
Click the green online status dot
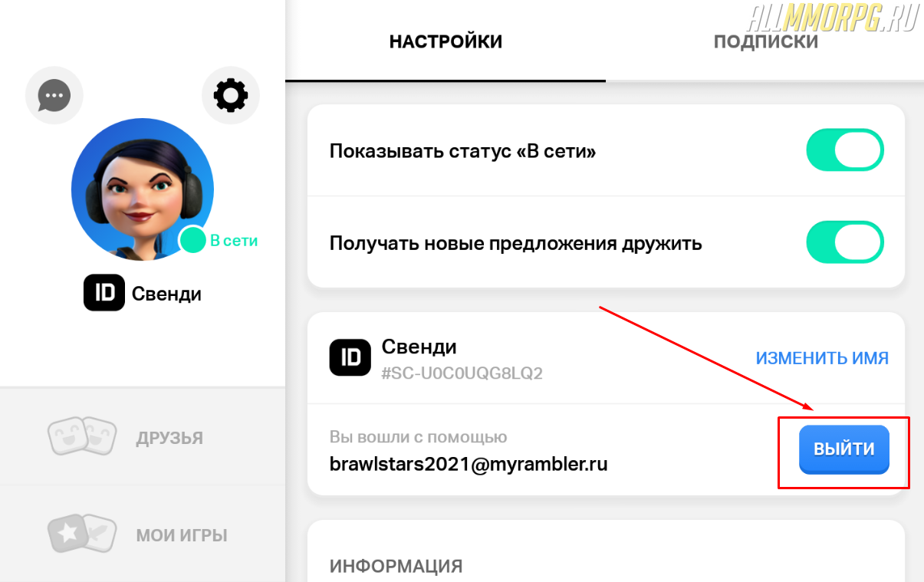[192, 240]
